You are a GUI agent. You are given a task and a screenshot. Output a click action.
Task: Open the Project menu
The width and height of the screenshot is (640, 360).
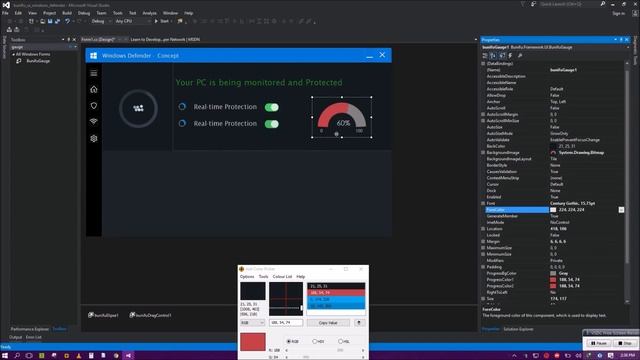coord(49,13)
